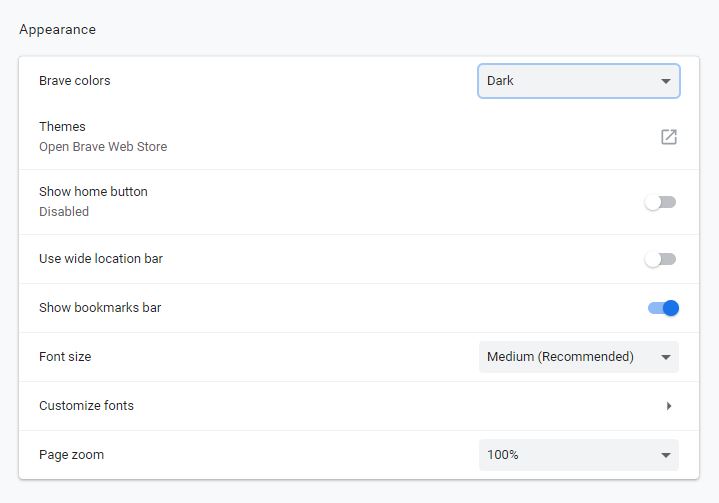Click the Disabled status text
Screen dimensions: 719x503
point(64,212)
